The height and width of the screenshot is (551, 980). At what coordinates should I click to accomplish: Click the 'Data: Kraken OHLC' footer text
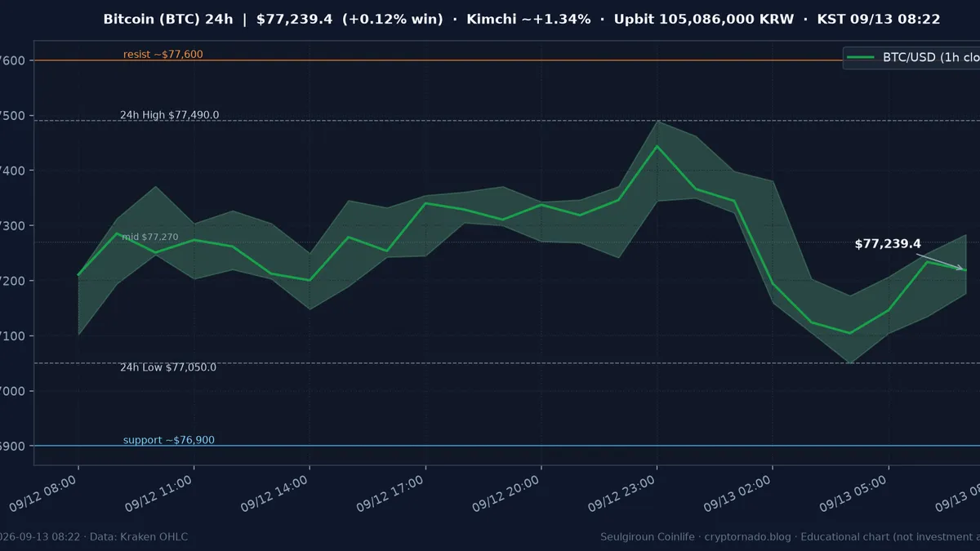[x=138, y=536]
